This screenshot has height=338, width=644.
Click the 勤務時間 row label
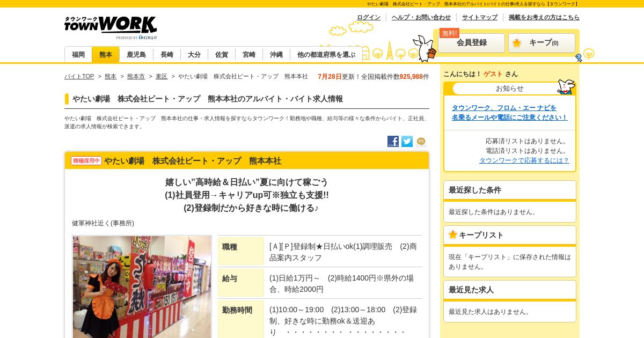[x=241, y=319]
